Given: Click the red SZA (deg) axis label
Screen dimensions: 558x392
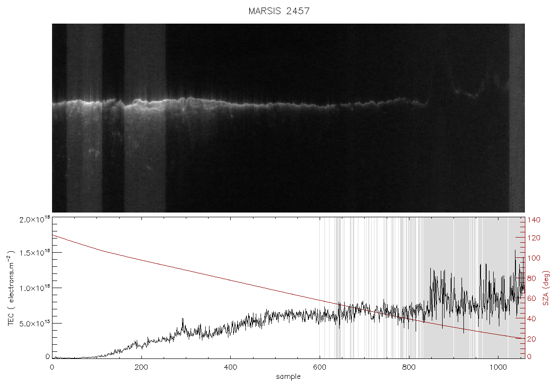Looking at the screenshot, I should [546, 288].
